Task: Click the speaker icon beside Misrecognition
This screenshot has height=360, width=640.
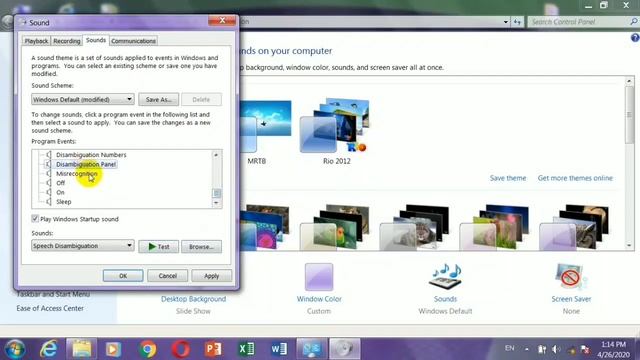Action: pyautogui.click(x=49, y=173)
